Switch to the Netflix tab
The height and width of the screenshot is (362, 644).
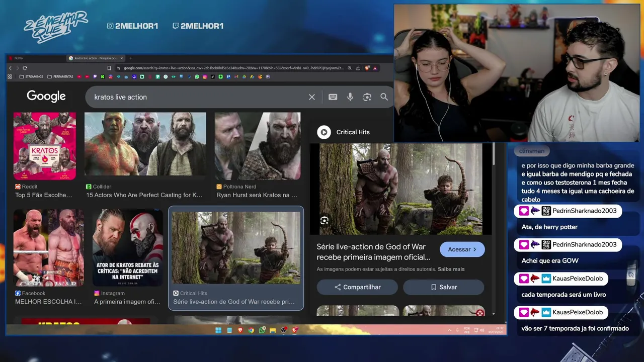pyautogui.click(x=35, y=58)
